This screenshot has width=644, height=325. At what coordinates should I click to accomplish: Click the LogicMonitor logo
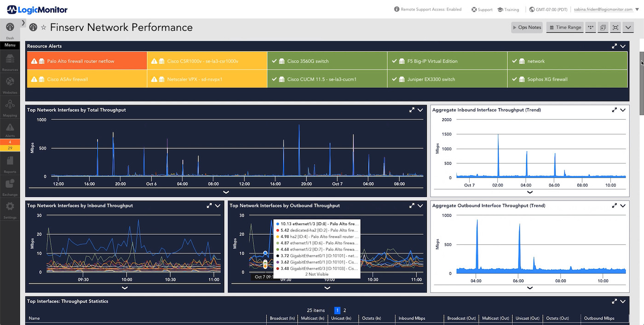pyautogui.click(x=37, y=9)
